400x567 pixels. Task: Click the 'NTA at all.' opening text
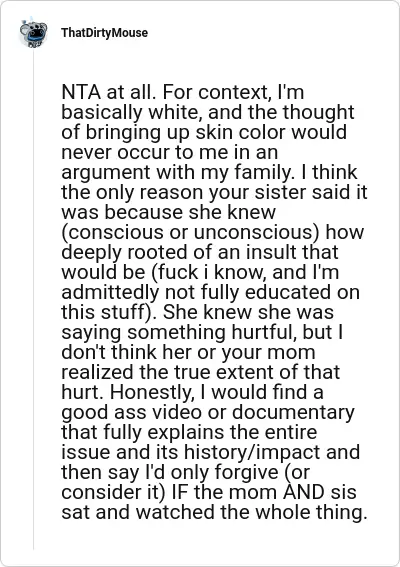[109, 92]
